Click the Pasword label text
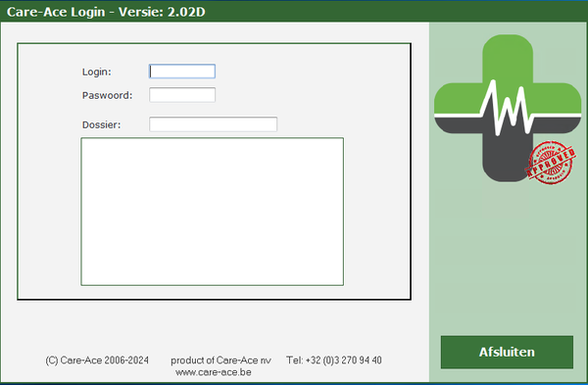 pyautogui.click(x=107, y=95)
